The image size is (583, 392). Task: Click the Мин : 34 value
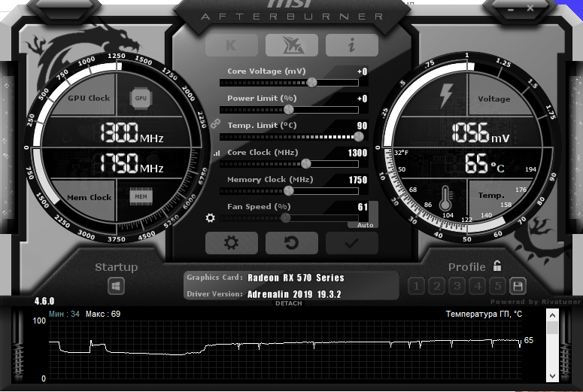[64, 314]
